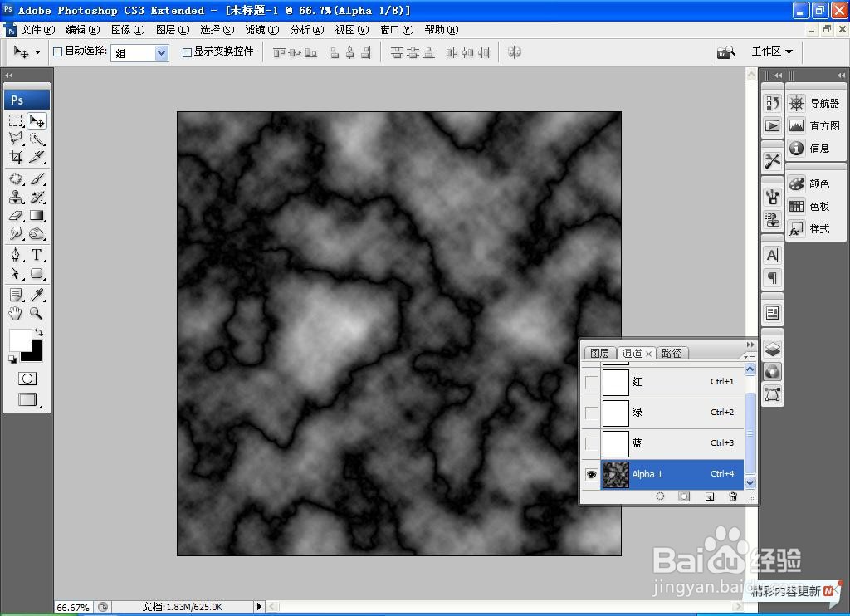Screen dimensions: 850x616
Task: Toggle Quick Mask mode button
Action: 27,379
